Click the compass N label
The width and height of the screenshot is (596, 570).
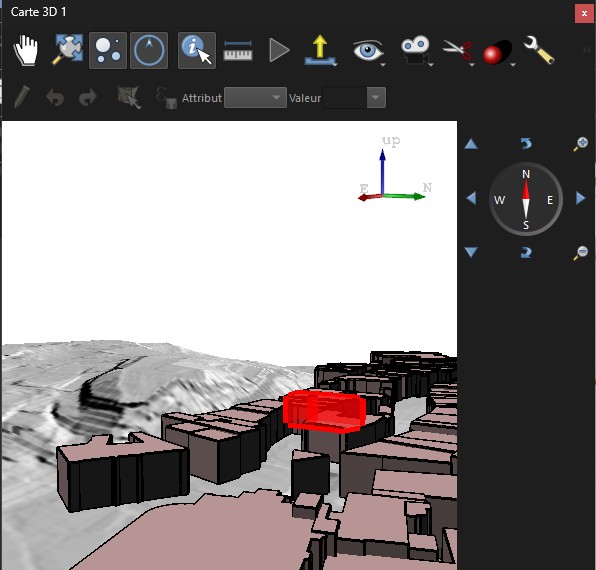(526, 174)
